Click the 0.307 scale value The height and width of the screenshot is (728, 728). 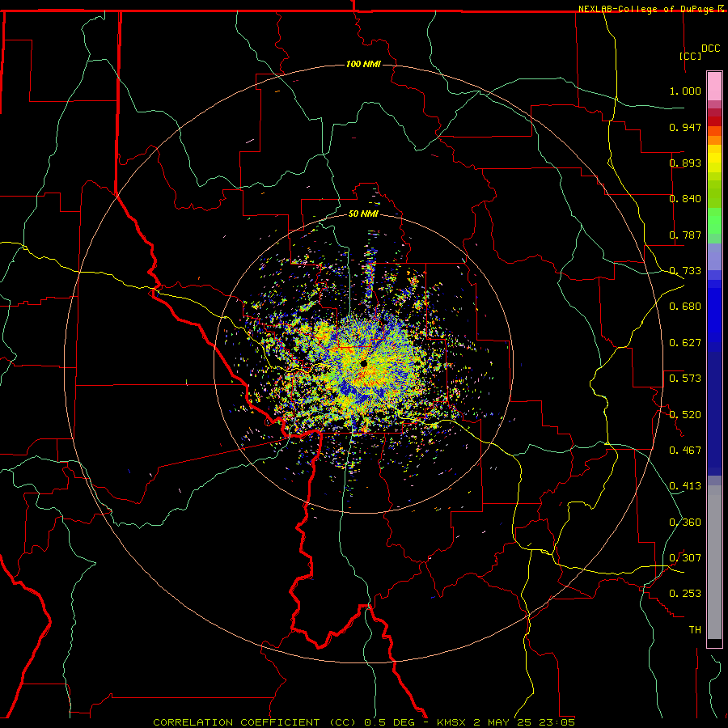tap(685, 558)
